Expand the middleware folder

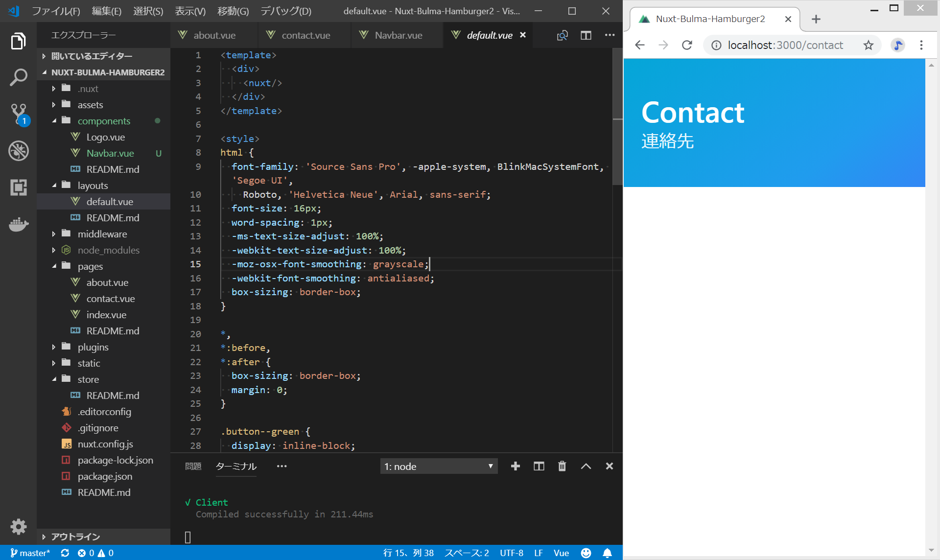(x=102, y=234)
